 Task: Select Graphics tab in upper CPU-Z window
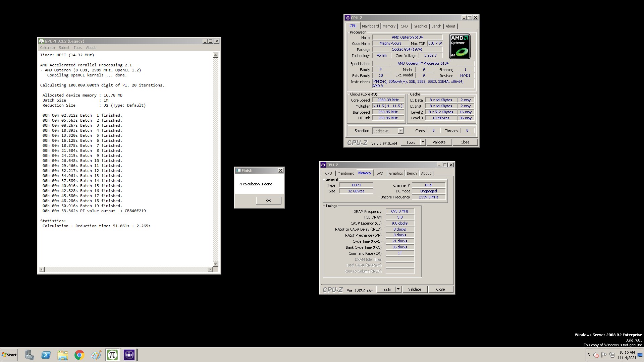pyautogui.click(x=420, y=26)
